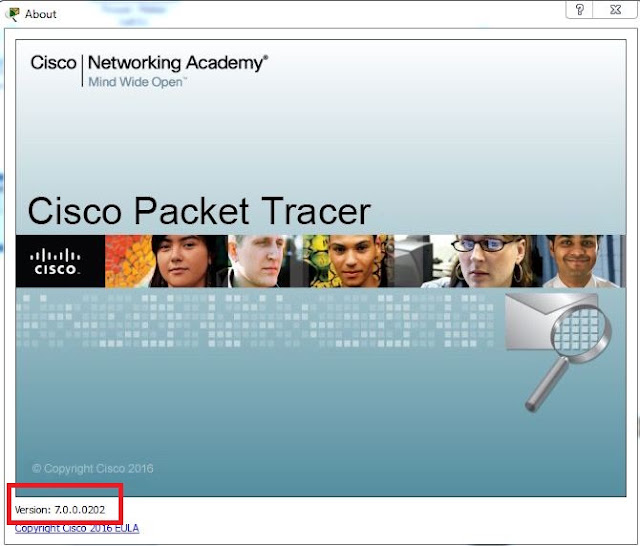Click the Mind Wide Open tagline
Viewport: 640px width, 546px height.
(138, 82)
